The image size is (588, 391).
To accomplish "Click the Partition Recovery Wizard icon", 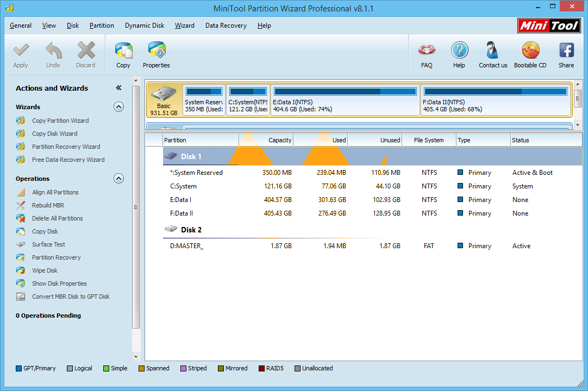I will pyautogui.click(x=21, y=147).
